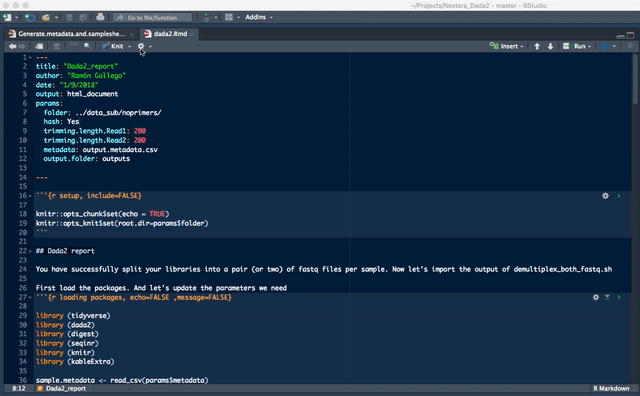
Task: Click the Open File folder icon
Action: 46,17
